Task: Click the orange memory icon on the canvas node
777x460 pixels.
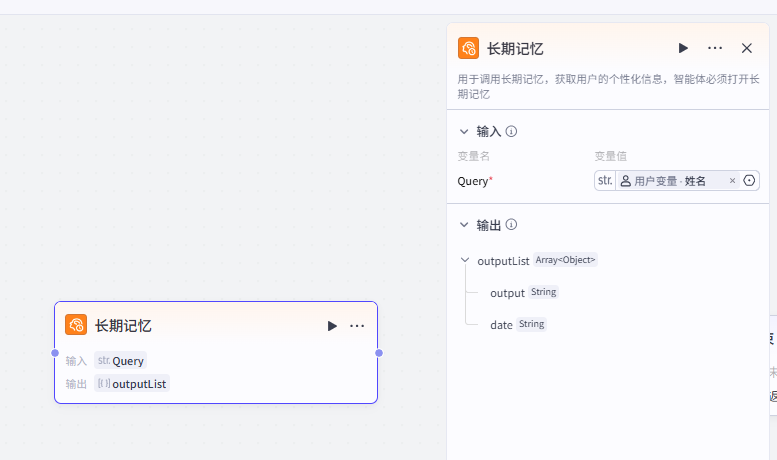Action: 76,325
